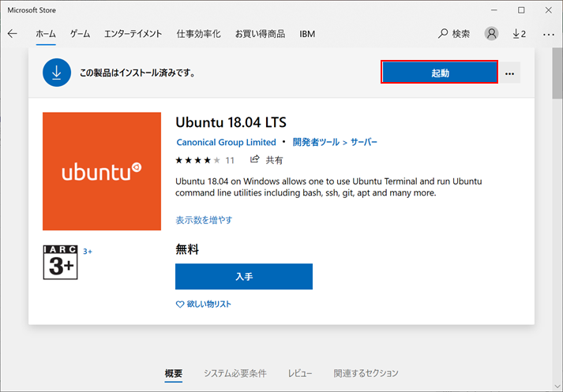Click the 入手 button
This screenshot has width=563, height=392.
point(244,277)
